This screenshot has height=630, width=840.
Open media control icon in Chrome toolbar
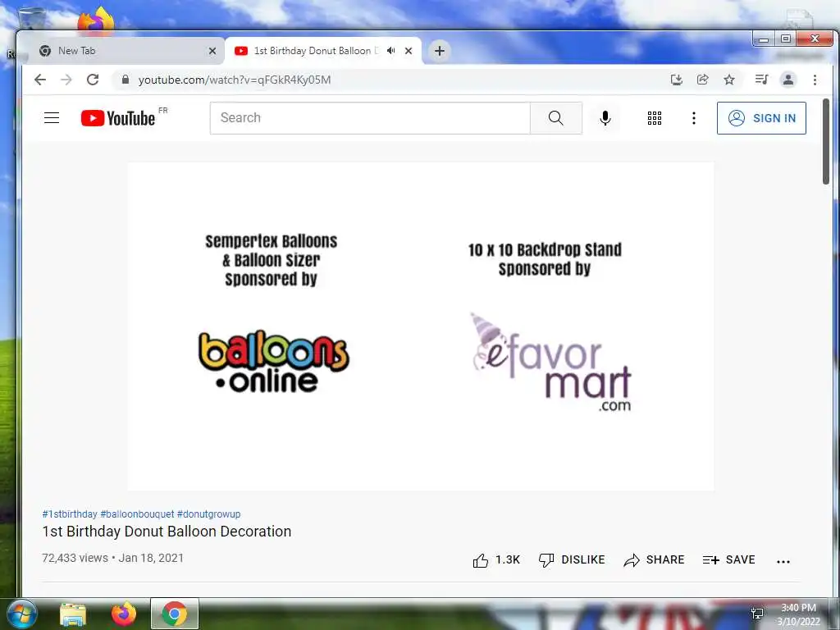pyautogui.click(x=761, y=80)
